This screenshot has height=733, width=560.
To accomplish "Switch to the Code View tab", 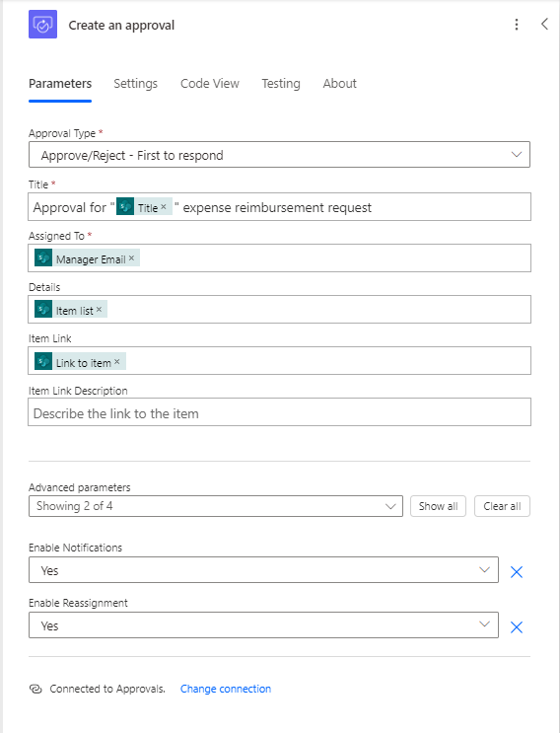I will click(x=210, y=84).
